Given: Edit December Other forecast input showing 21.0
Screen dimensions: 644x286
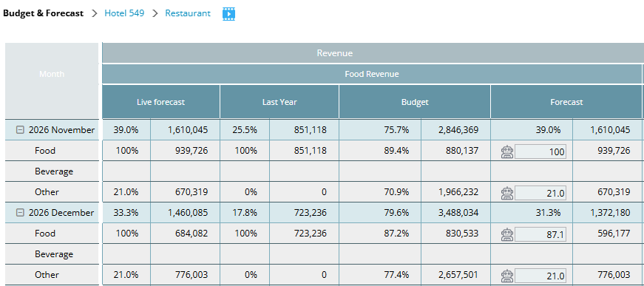Looking at the screenshot, I should click(540, 276).
